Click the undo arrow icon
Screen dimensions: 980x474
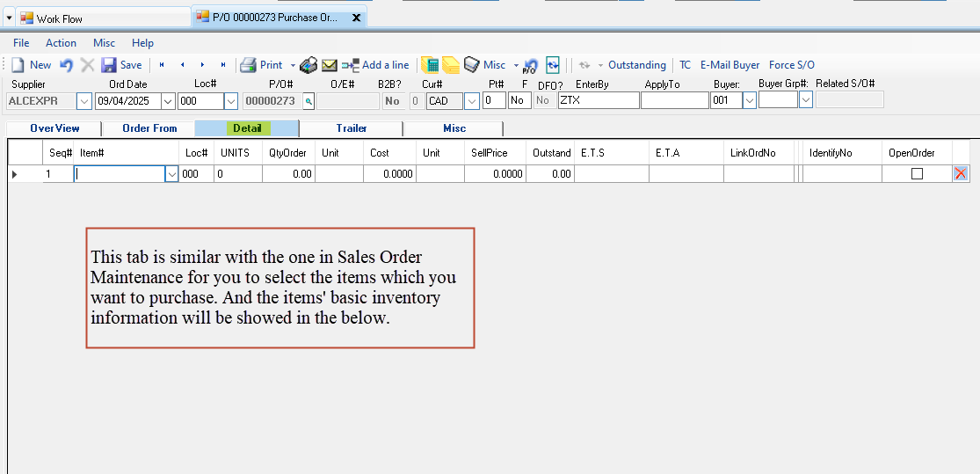point(66,65)
